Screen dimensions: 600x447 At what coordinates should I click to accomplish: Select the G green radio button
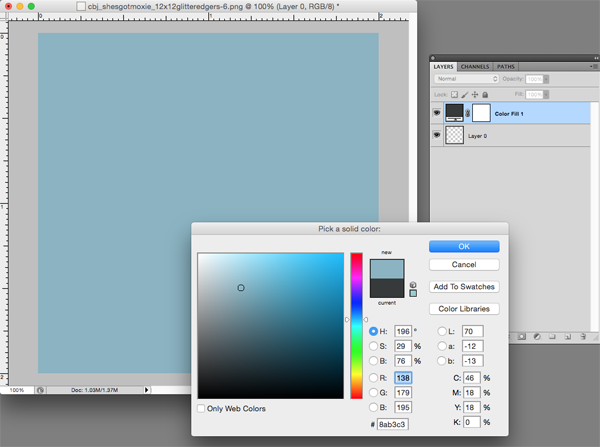[373, 392]
